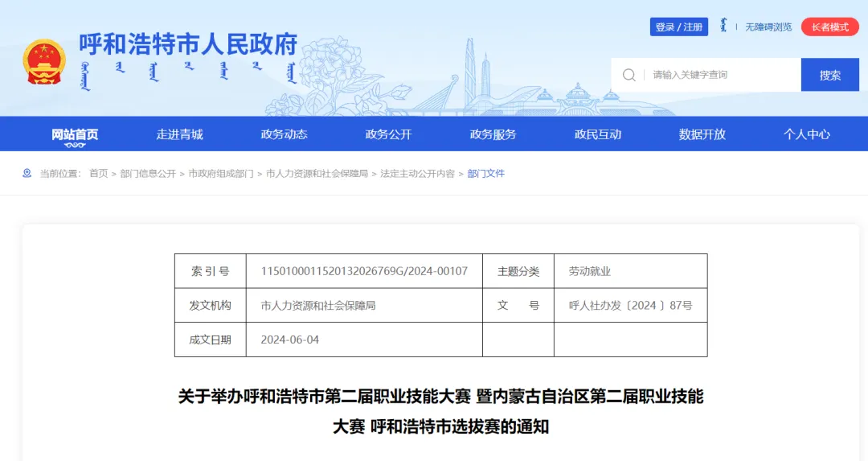Open the 登录 / 注册 login page

[x=678, y=27]
